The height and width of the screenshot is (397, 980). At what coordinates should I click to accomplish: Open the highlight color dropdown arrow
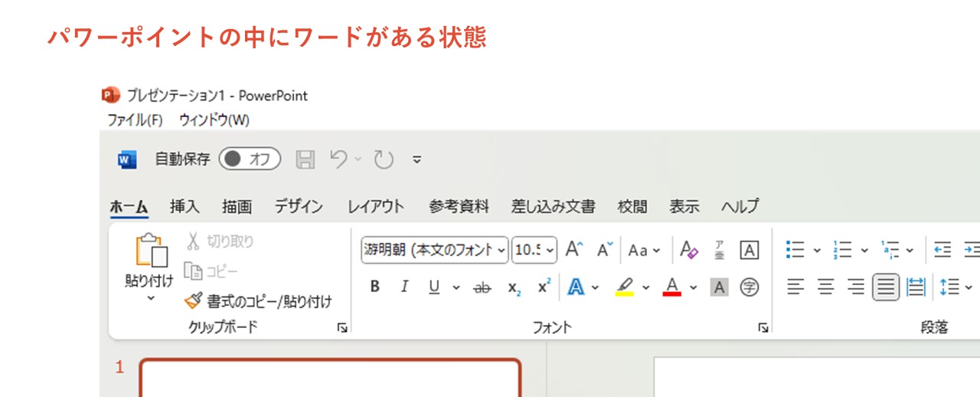(645, 287)
